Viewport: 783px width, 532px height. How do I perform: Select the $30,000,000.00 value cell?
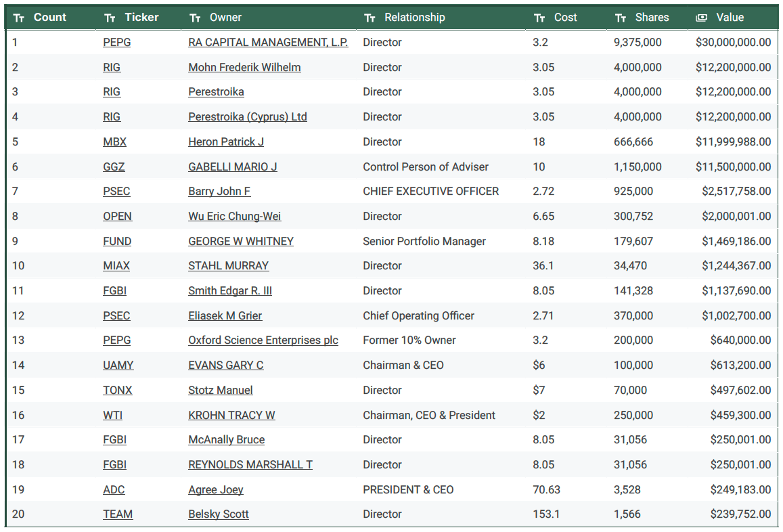[x=733, y=43]
